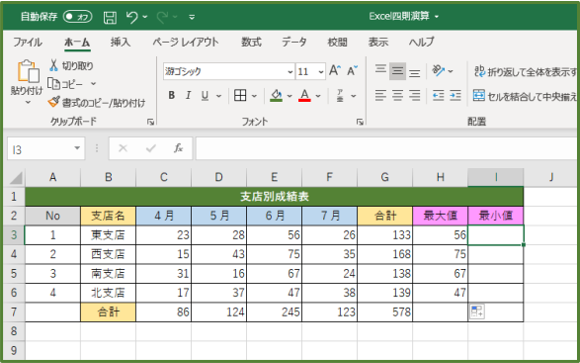Open the ヘルプ tab
The height and width of the screenshot is (363, 580).
(x=421, y=42)
